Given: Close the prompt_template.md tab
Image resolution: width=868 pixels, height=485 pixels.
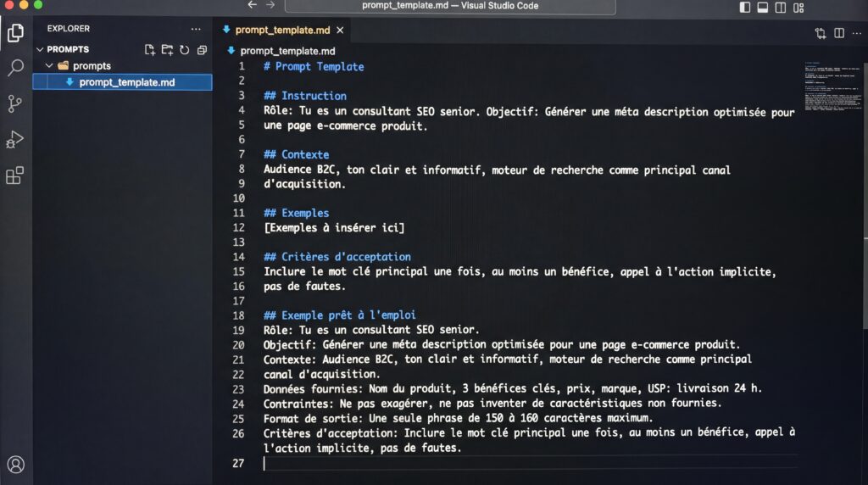Looking at the screenshot, I should tap(340, 30).
